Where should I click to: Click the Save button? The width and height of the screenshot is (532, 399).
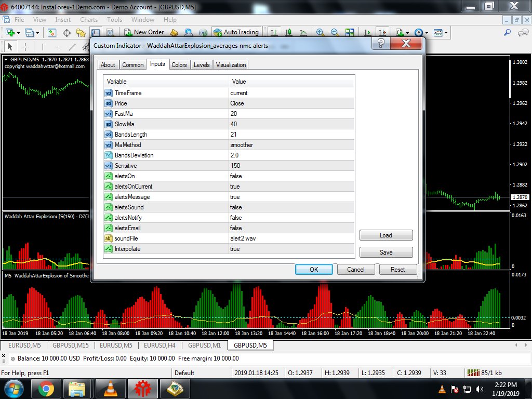pyautogui.click(x=386, y=252)
